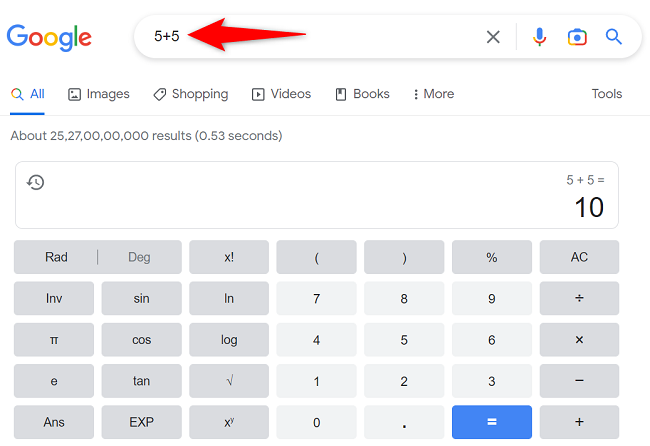Screen dimensions: 650x446
Task: Switch to the Videos tab
Action: click(281, 94)
